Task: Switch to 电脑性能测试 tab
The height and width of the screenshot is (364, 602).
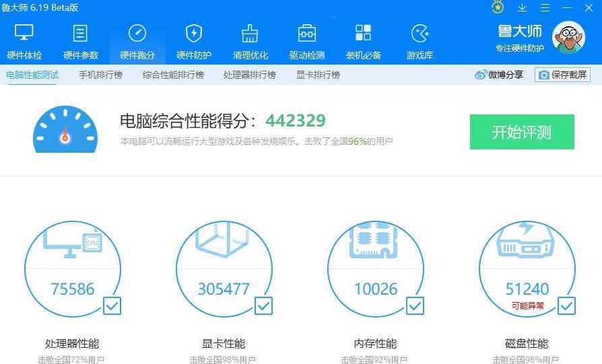Action: pos(32,75)
